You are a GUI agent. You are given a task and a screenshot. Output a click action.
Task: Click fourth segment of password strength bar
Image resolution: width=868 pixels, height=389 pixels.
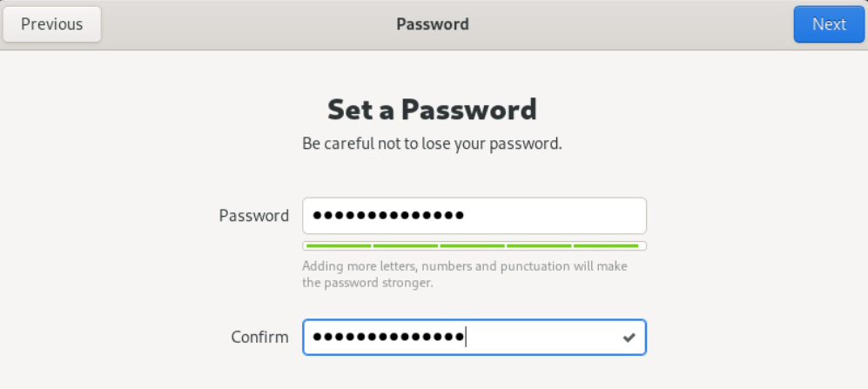(x=541, y=246)
